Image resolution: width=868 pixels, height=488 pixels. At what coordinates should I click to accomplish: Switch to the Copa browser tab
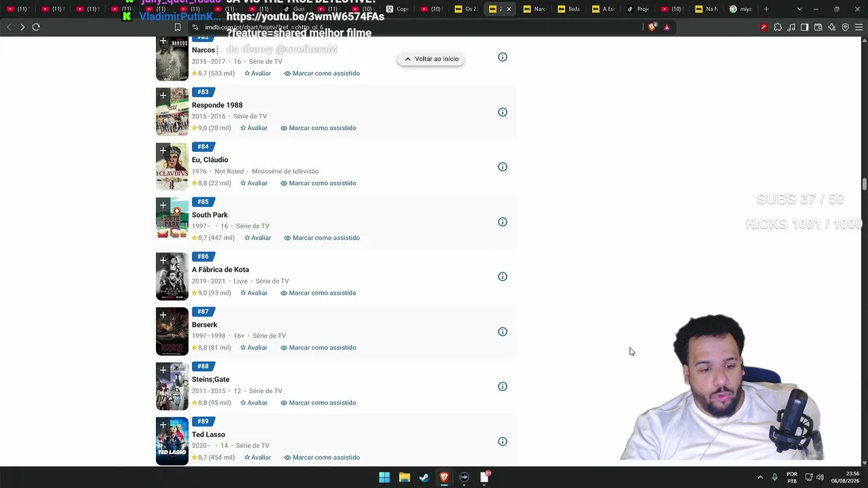397,9
